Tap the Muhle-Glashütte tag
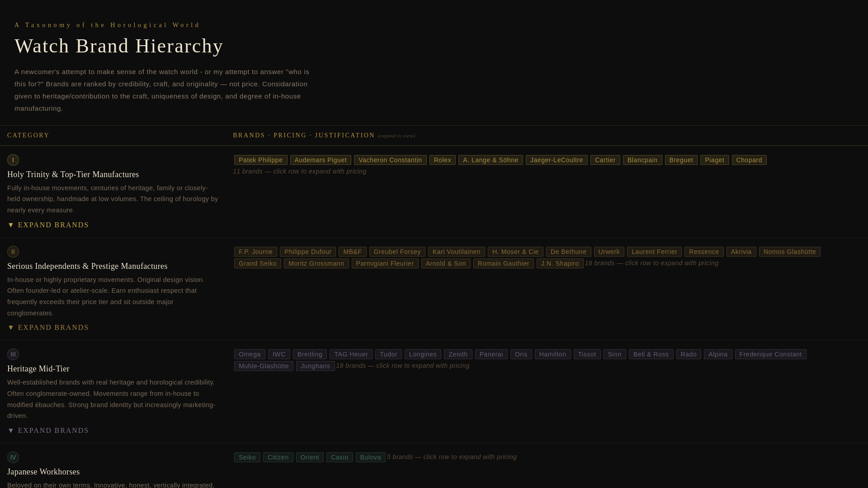868x488 pixels. [x=264, y=366]
